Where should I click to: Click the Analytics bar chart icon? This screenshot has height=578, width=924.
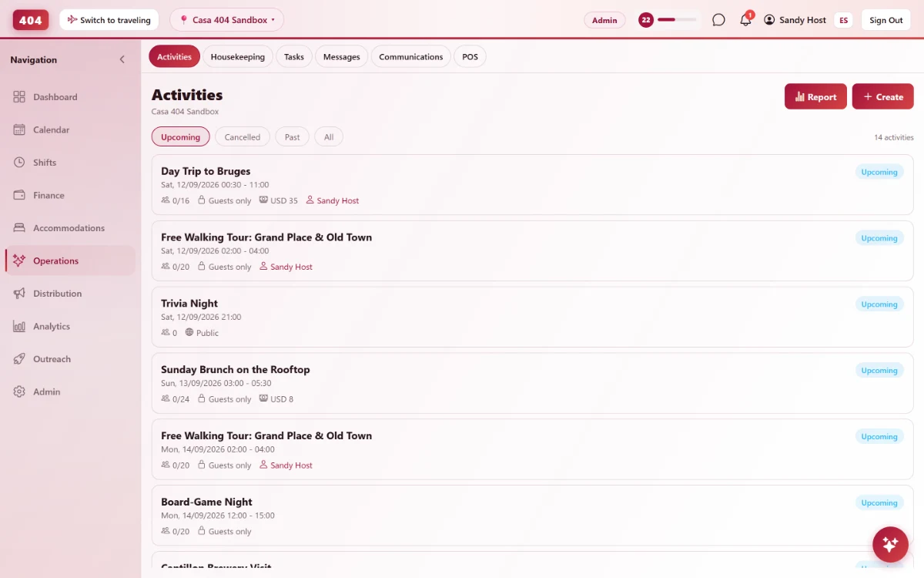pos(19,326)
